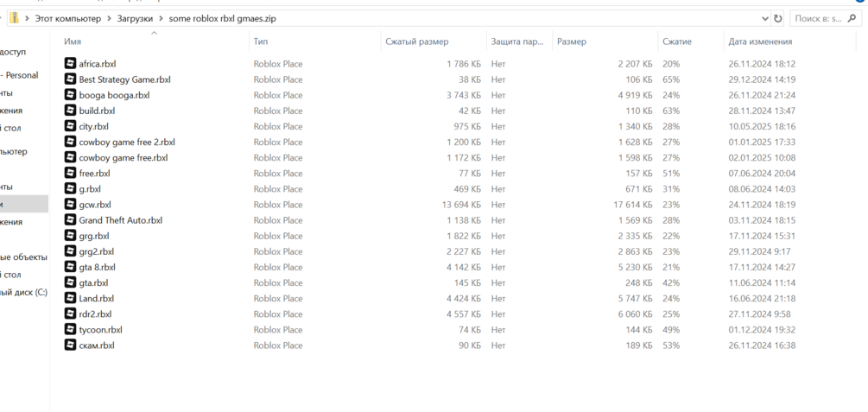Screen dimensions: 868x412
Task: Click the grg.rbxl file icon
Action: 70,235
